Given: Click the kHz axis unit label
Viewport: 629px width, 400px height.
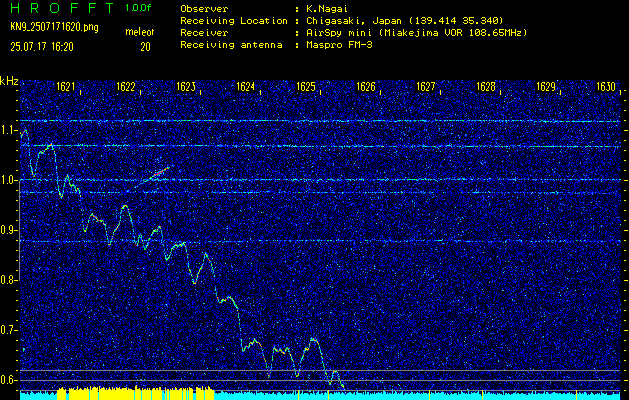Looking at the screenshot, I should (9, 81).
